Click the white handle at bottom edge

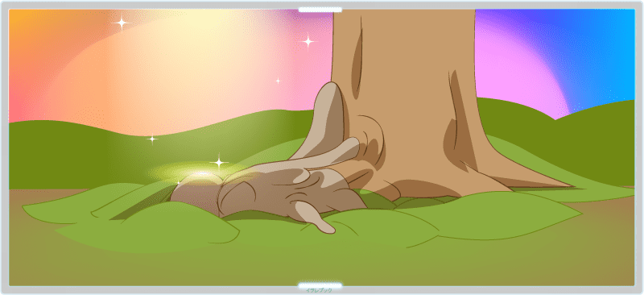[x=320, y=285]
